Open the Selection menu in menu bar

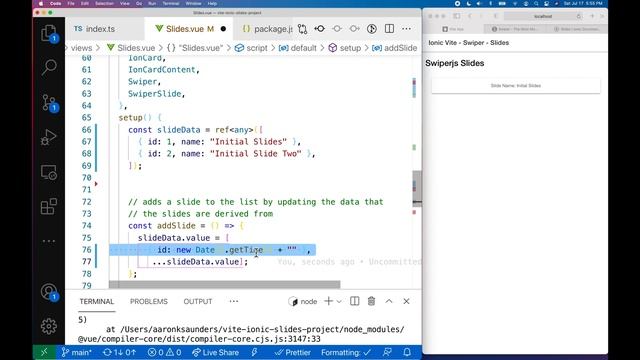point(104,3)
